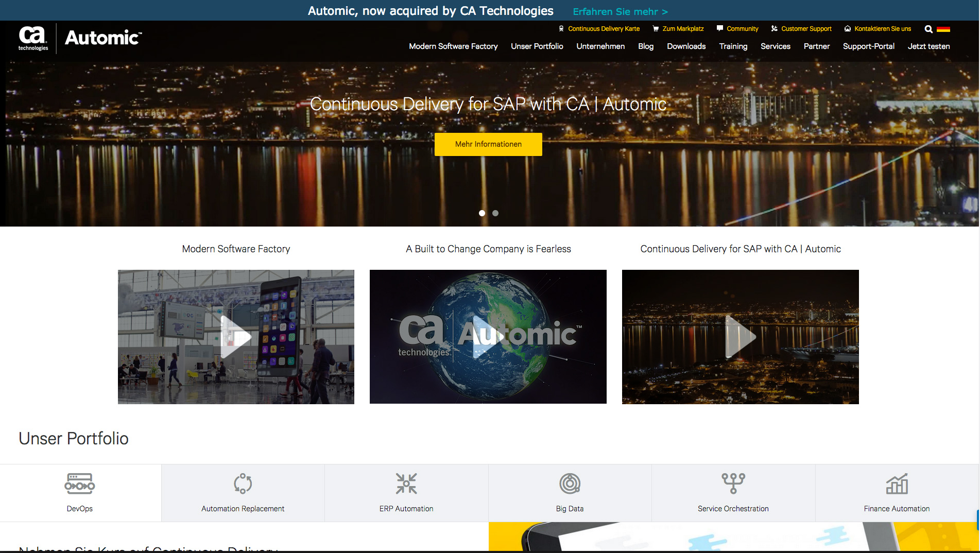Click 'Automic, now acquired by CA Technologies' banner text
This screenshot has width=980, height=553.
(431, 11)
